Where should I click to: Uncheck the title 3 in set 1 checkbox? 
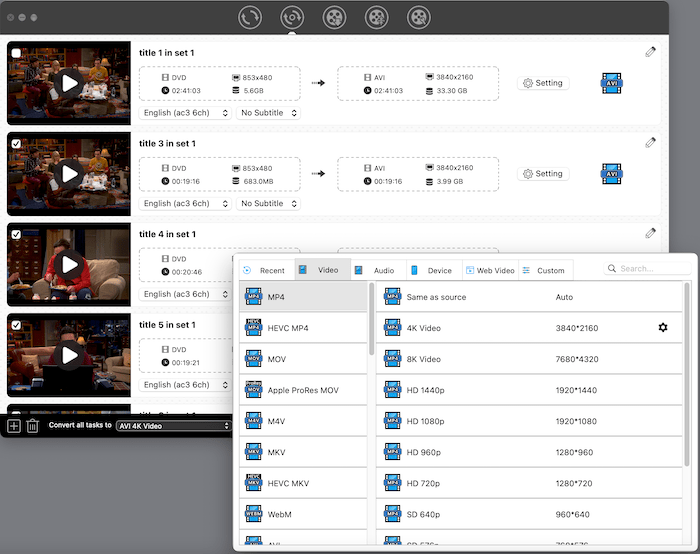coord(15,144)
